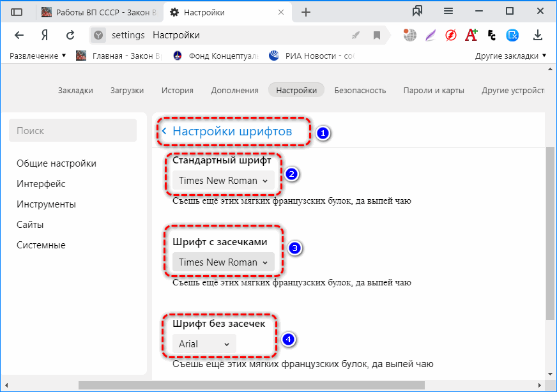
Task: Open the browser hamburger menu
Action: (448, 11)
